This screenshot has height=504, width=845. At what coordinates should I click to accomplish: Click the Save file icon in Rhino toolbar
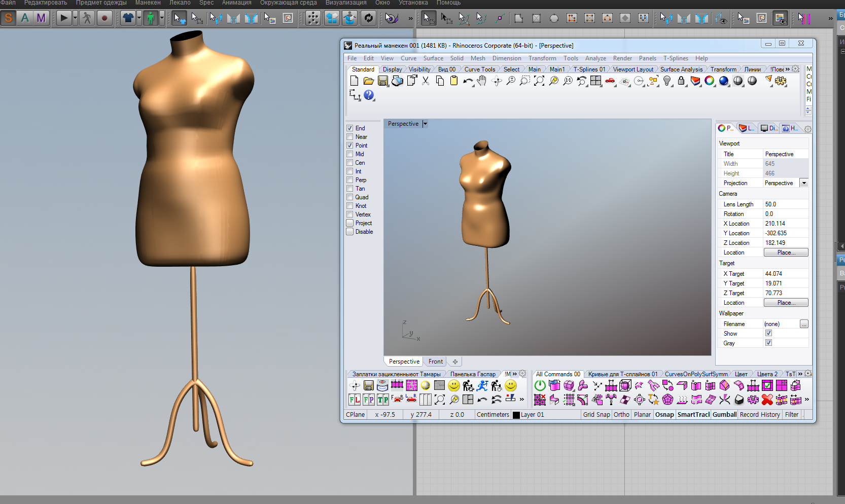pos(383,81)
